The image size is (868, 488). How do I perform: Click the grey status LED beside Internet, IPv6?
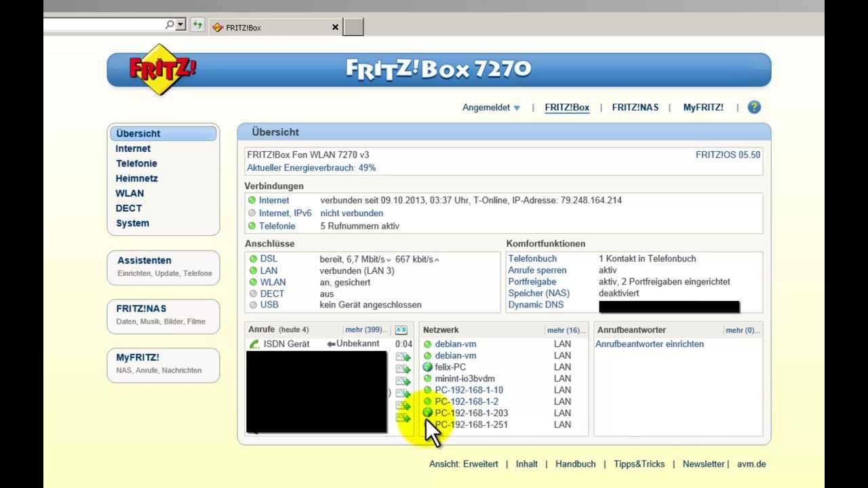click(x=252, y=213)
